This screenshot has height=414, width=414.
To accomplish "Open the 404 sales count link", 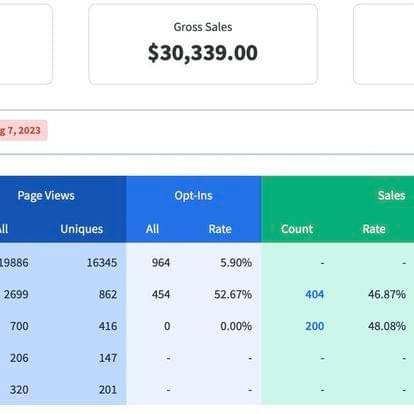I will click(314, 294).
